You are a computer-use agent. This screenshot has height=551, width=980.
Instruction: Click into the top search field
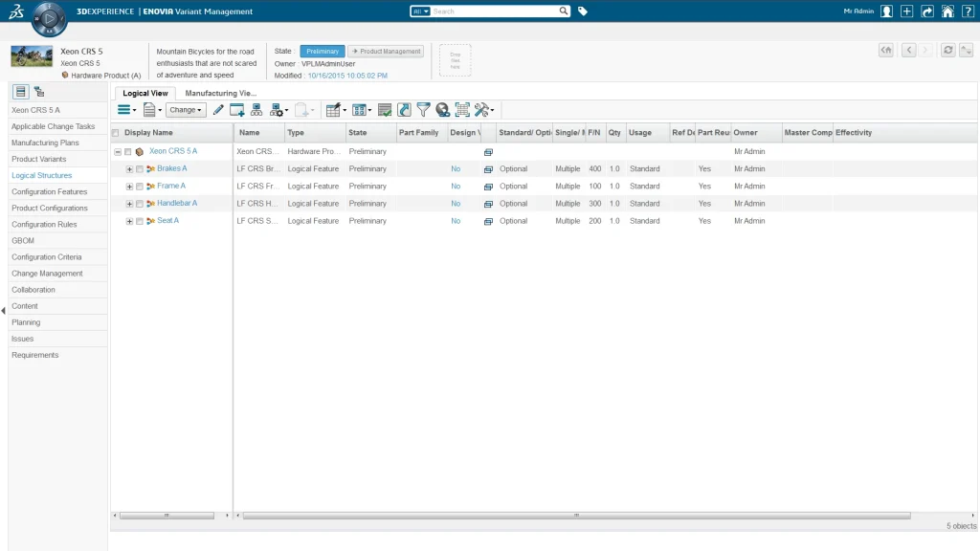tap(493, 11)
